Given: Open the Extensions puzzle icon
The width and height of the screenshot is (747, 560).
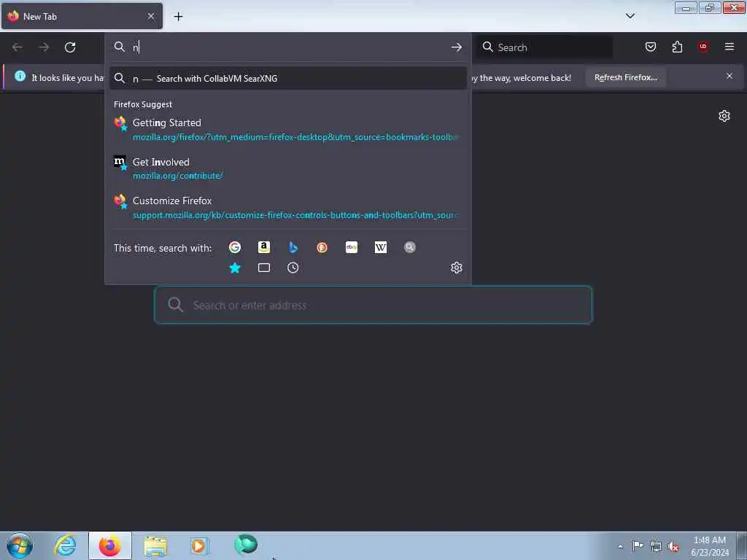Looking at the screenshot, I should point(677,47).
